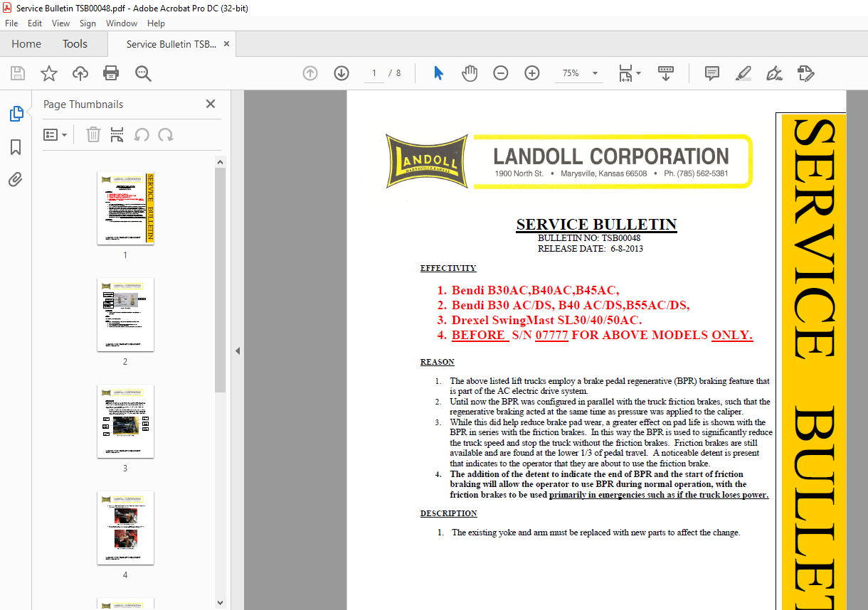This screenshot has width=868, height=610.
Task: Click the Stamp redact tool icon
Action: [805, 73]
